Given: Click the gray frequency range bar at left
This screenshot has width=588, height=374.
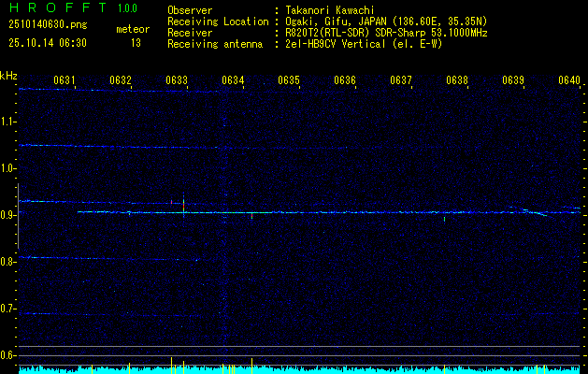Looking at the screenshot, I should [18, 216].
